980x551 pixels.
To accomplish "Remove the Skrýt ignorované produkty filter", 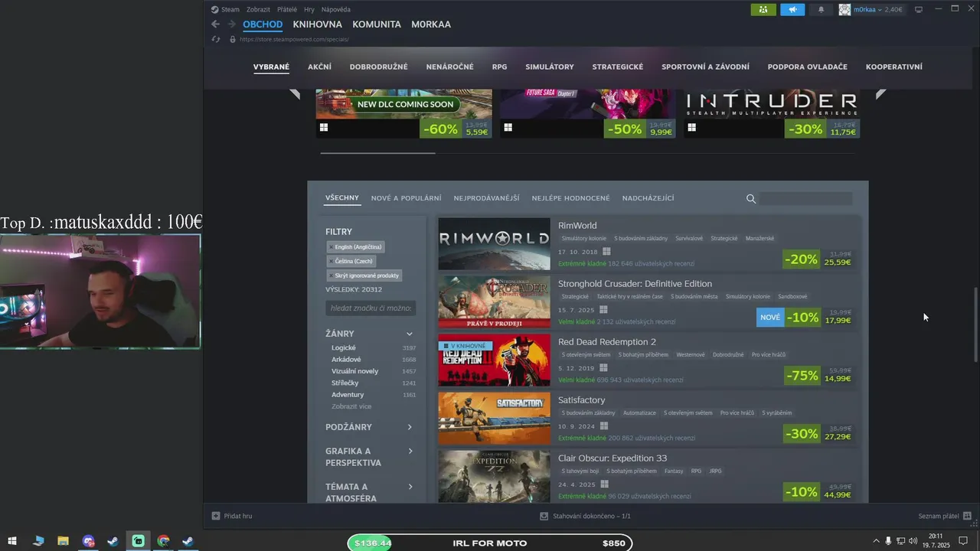I will click(331, 275).
